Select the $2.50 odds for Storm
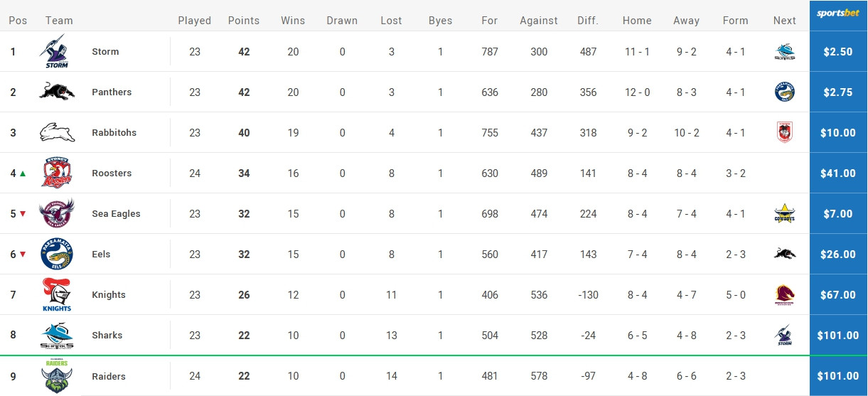Viewport: 868px width, 396px height. click(838, 51)
